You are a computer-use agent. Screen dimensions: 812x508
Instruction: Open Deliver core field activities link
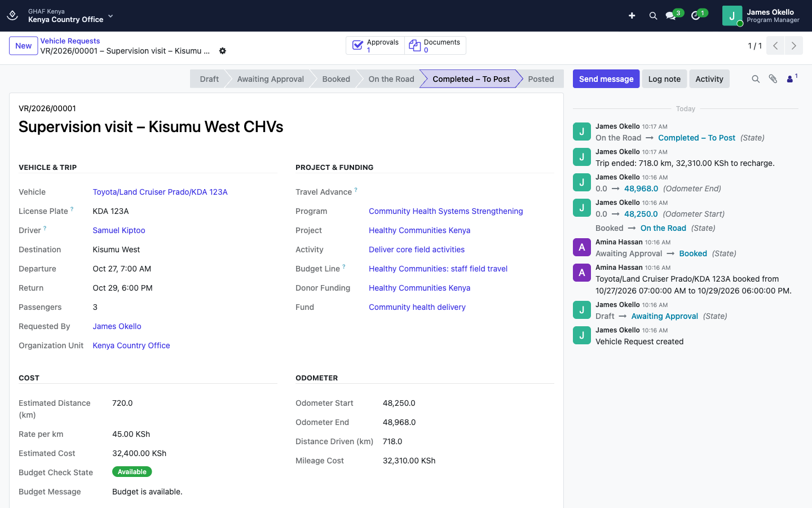[x=417, y=249]
